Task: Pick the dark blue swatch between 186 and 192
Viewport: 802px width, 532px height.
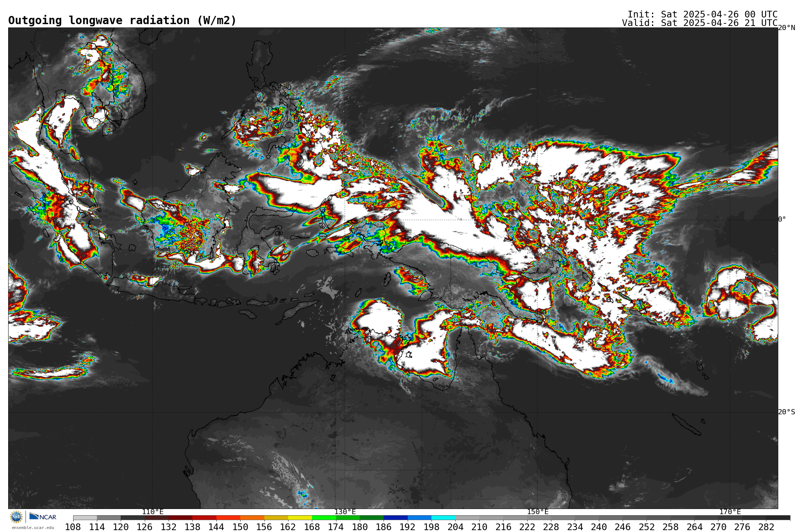Action: point(395,518)
